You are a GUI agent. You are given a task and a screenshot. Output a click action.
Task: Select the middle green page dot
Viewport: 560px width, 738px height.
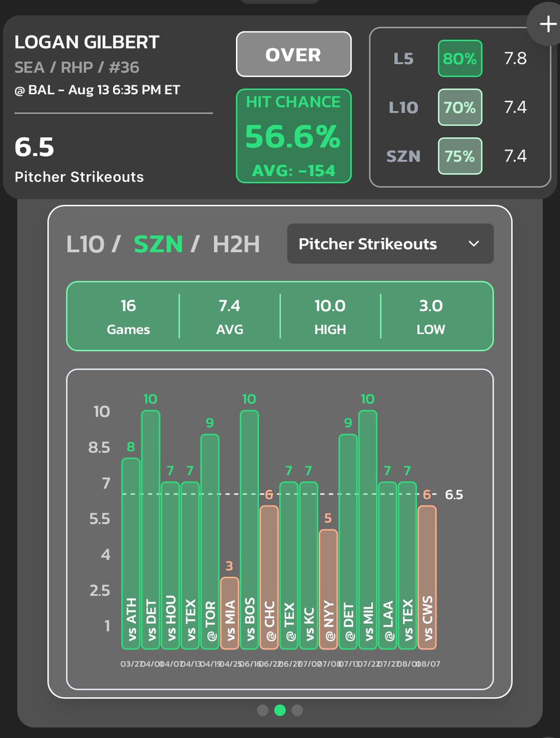[x=280, y=710]
